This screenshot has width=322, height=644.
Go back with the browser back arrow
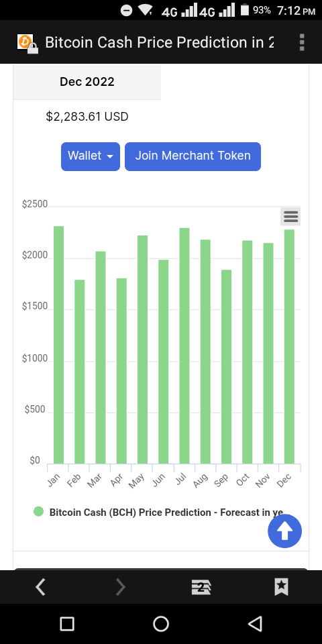point(40,588)
